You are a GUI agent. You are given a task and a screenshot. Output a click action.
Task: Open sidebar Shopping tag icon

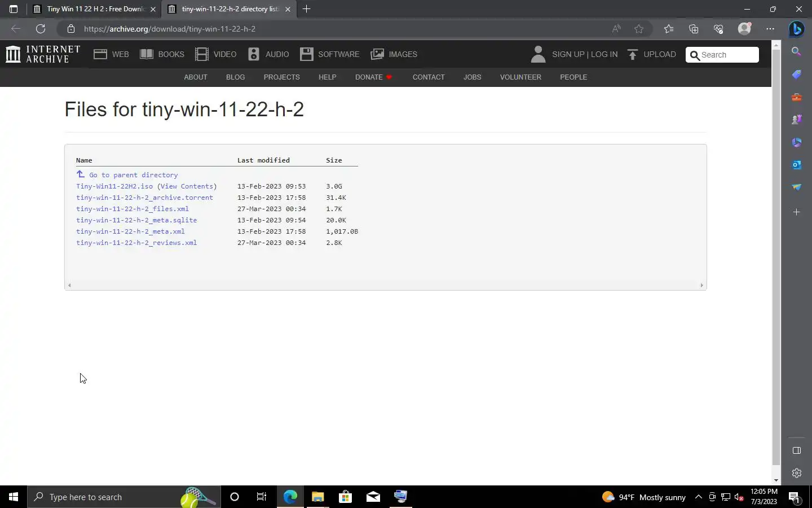pyautogui.click(x=796, y=75)
